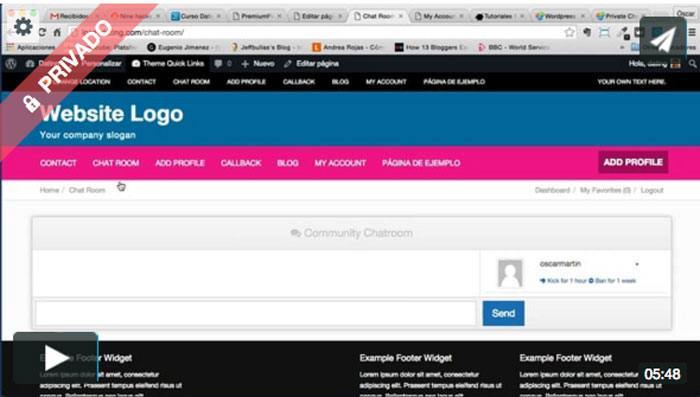Open CHAT ROOM in the pink navigation bar
The image size is (700, 397).
pos(116,163)
